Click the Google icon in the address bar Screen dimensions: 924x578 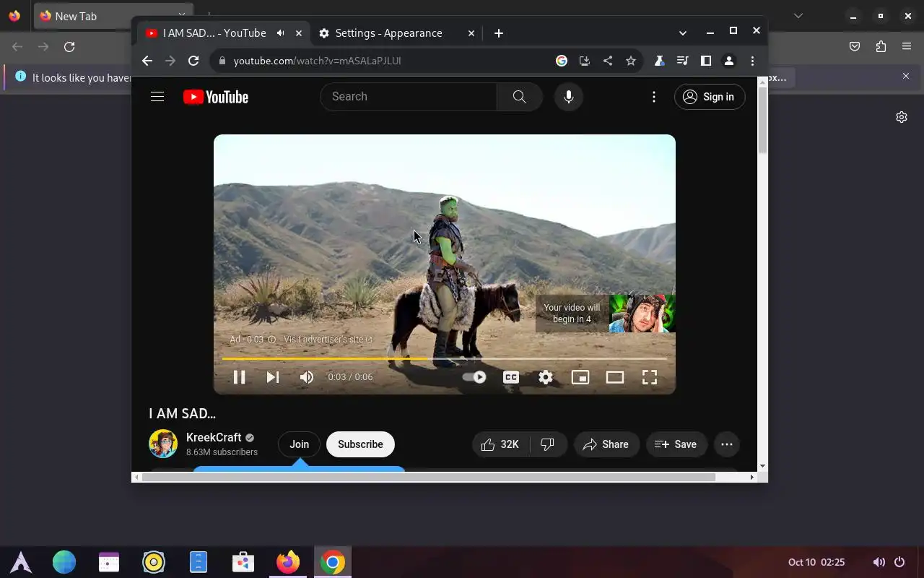[x=562, y=61]
